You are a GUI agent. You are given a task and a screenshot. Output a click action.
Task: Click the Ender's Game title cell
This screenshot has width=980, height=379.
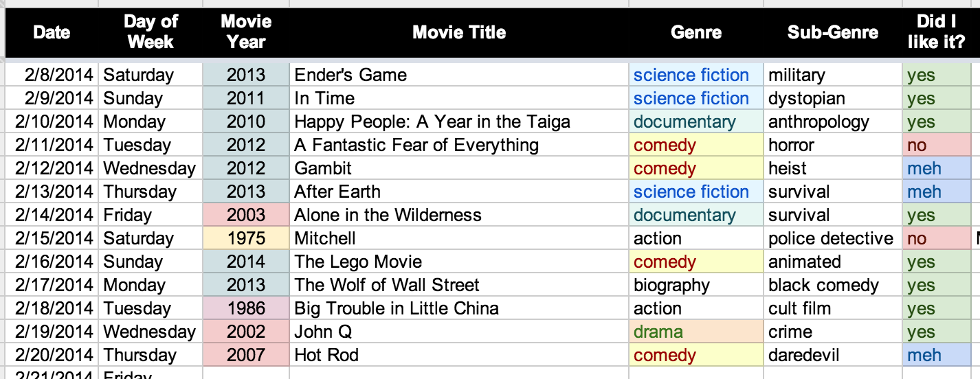458,75
